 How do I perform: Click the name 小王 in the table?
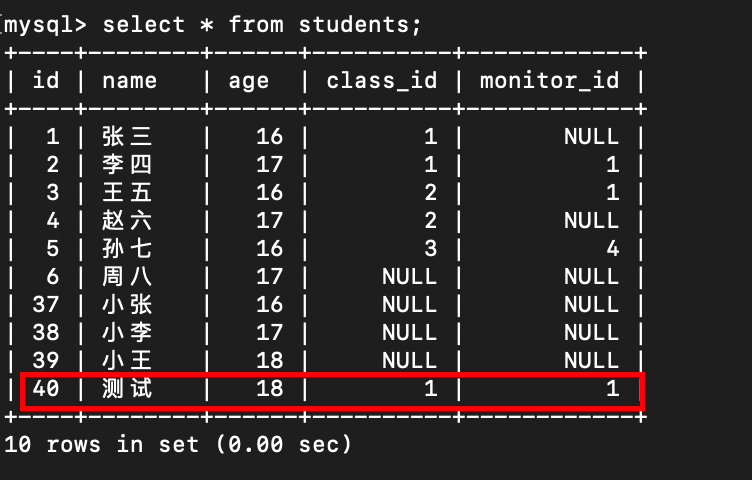[127, 360]
